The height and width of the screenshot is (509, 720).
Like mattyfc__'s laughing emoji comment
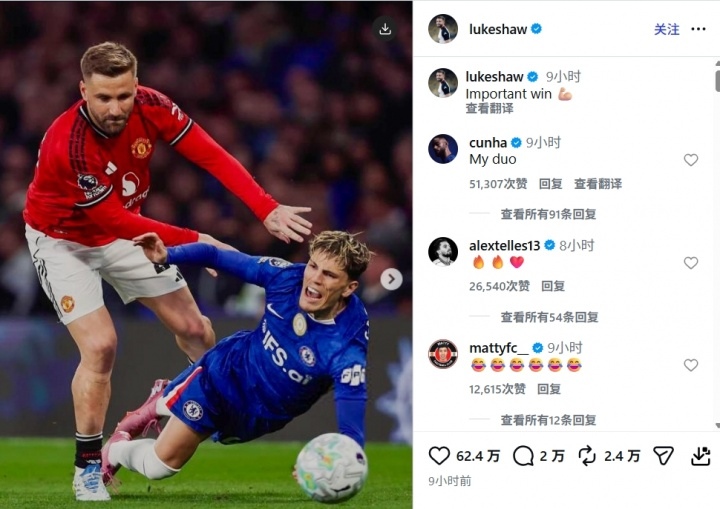(x=691, y=365)
